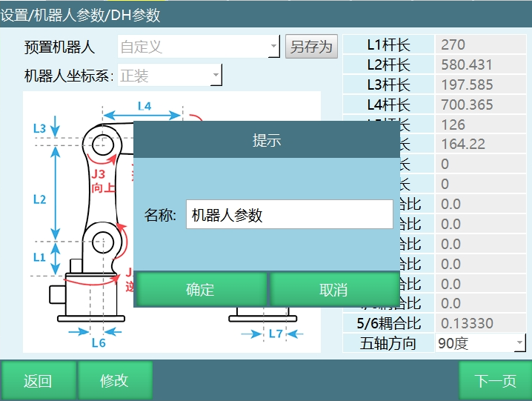Click the L1 label in robot diagram

click(x=39, y=257)
